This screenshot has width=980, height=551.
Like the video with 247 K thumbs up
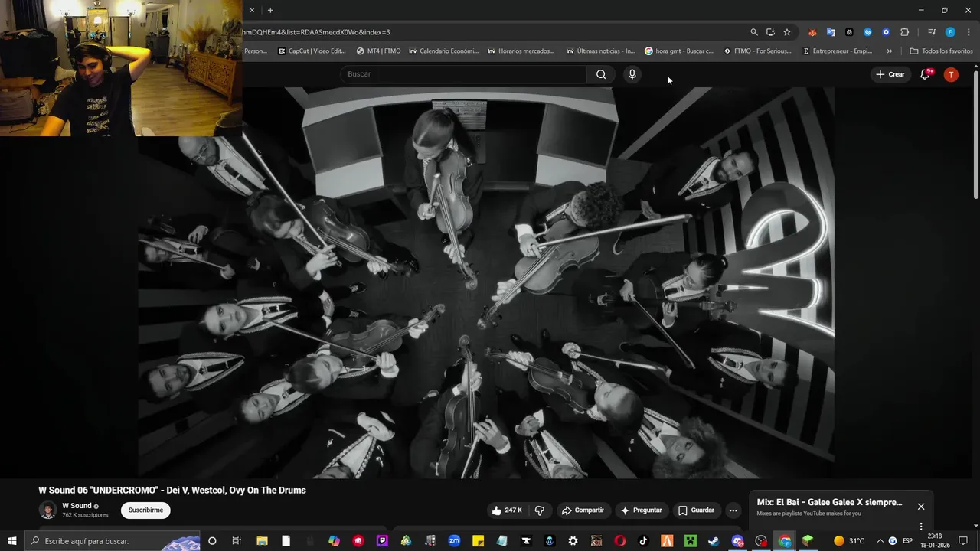pyautogui.click(x=506, y=510)
